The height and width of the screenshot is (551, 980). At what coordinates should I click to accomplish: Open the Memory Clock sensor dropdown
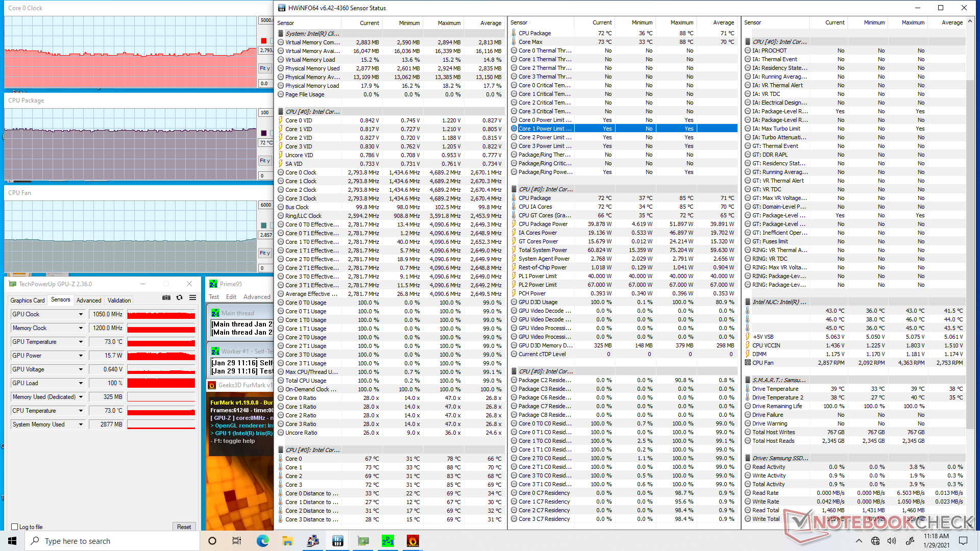pos(81,328)
